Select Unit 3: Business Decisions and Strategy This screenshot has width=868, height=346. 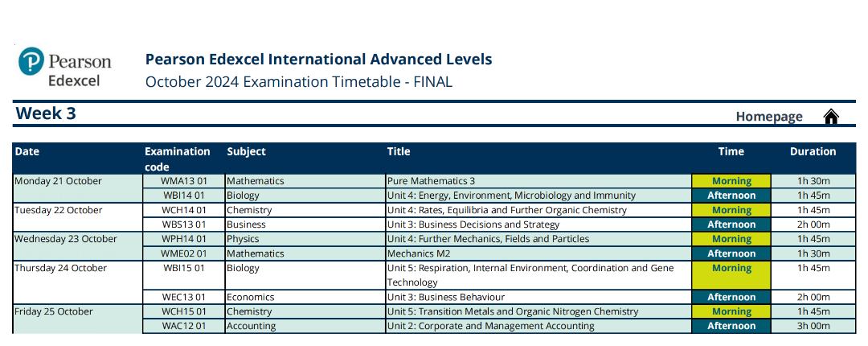coord(538,224)
